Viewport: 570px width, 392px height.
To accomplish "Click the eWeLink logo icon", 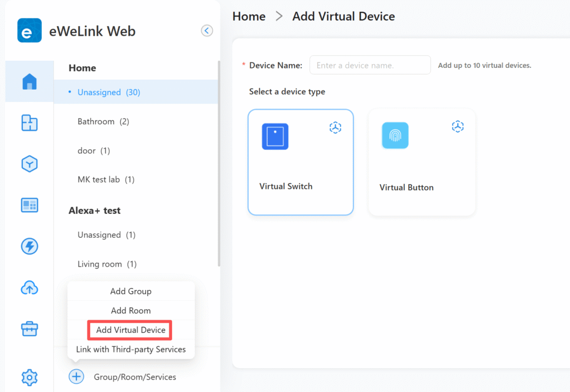I will 30,31.
